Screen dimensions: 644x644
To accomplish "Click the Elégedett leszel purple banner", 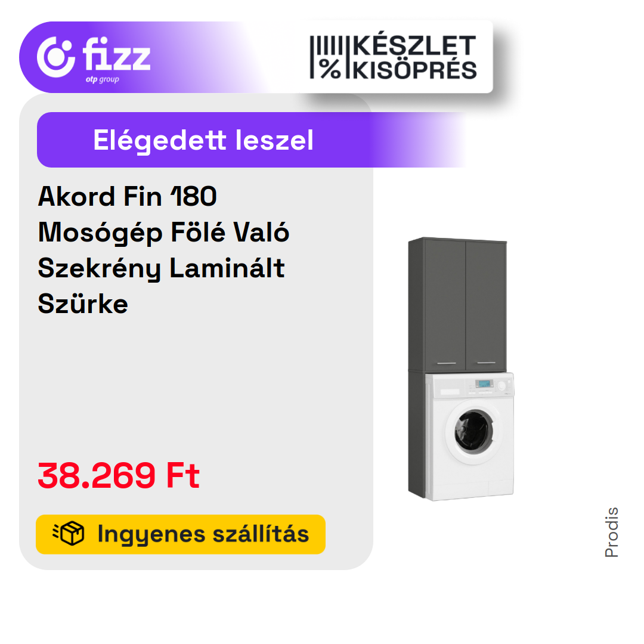I will click(x=250, y=140).
